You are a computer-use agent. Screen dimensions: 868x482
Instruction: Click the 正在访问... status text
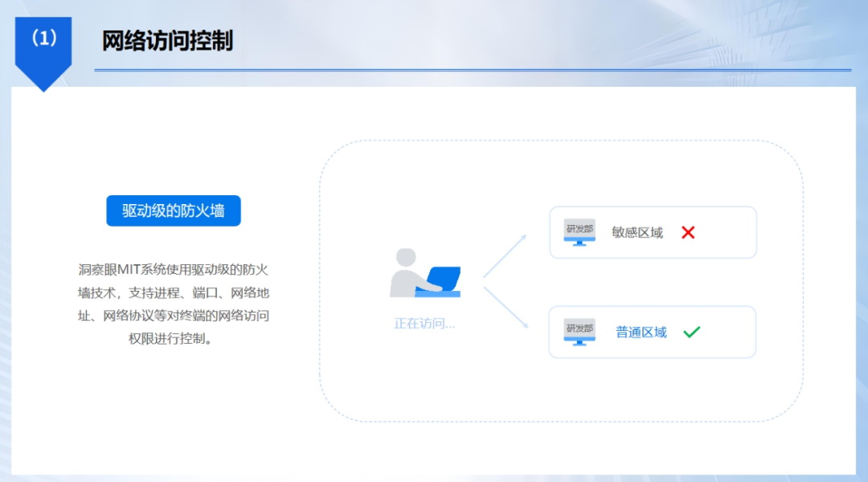point(424,323)
